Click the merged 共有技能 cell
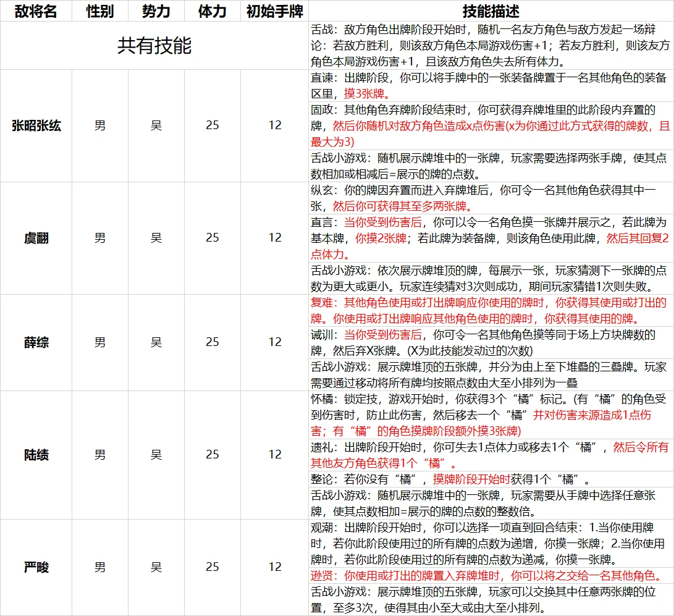 (154, 46)
